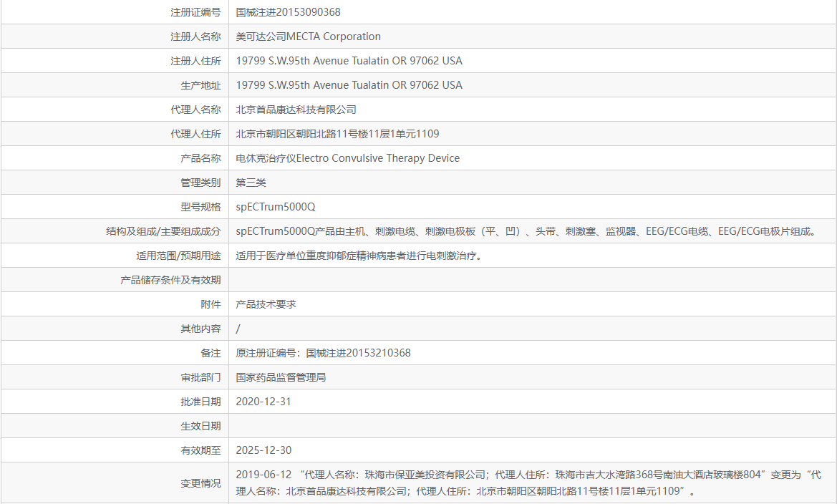Viewport: 837px width, 504px height.
Task: Click the 注册人住所 label
Action: point(195,61)
